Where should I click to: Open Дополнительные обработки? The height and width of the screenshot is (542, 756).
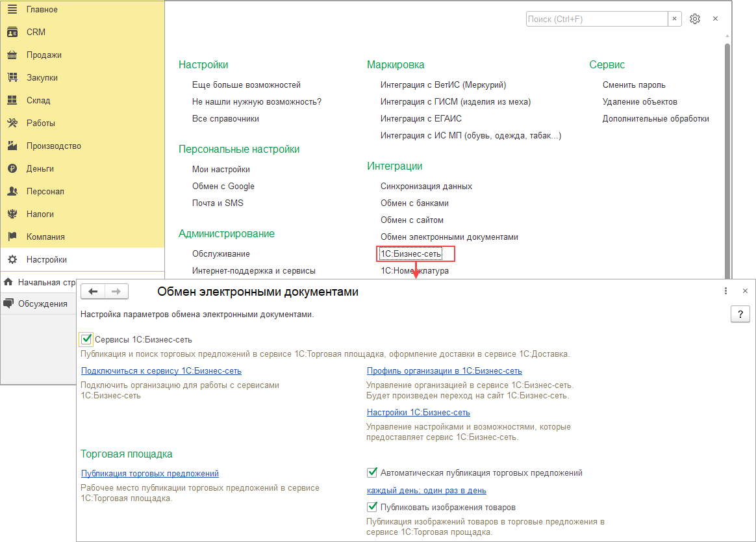[655, 119]
